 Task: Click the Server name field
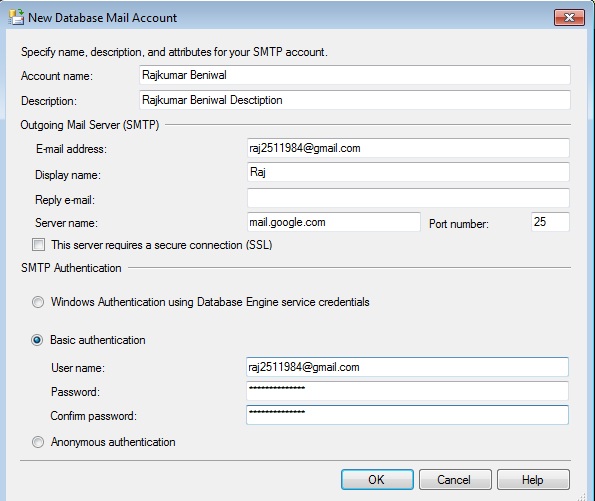pyautogui.click(x=334, y=222)
